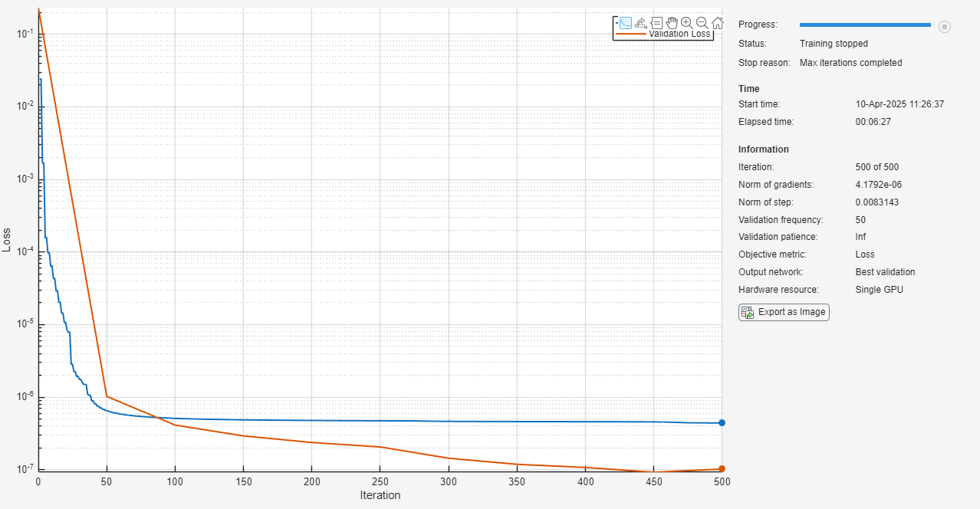Click the 'Information' section heading
This screenshot has height=509, width=980.
tap(763, 149)
